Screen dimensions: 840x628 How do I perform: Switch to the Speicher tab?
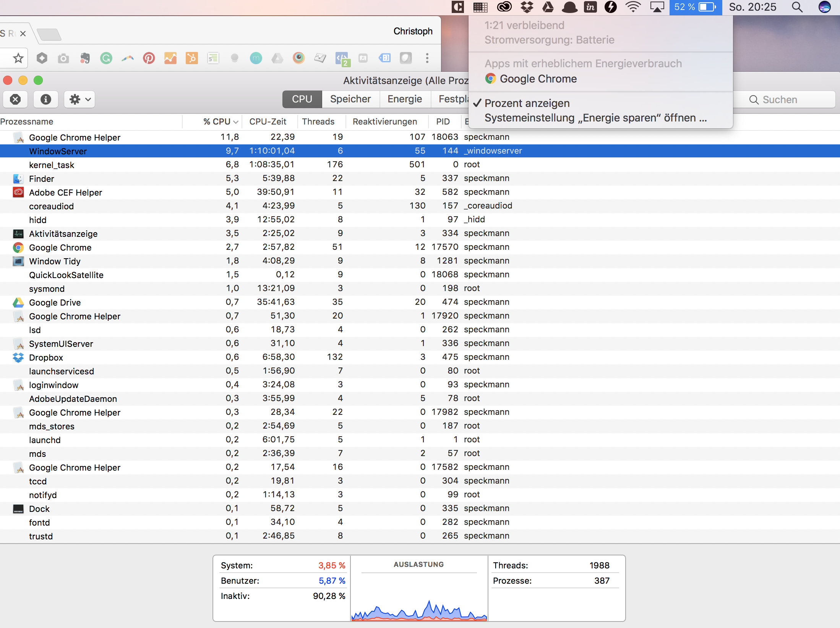pos(350,99)
